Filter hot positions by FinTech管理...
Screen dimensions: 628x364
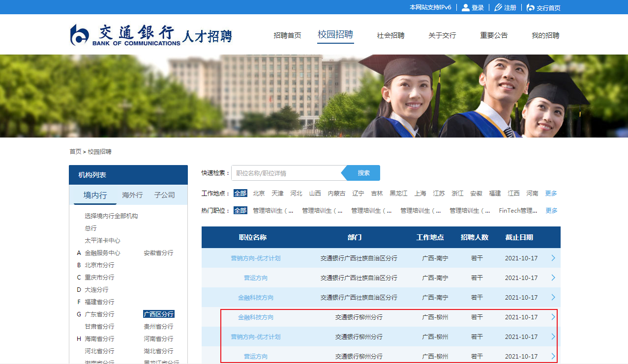[x=518, y=211]
